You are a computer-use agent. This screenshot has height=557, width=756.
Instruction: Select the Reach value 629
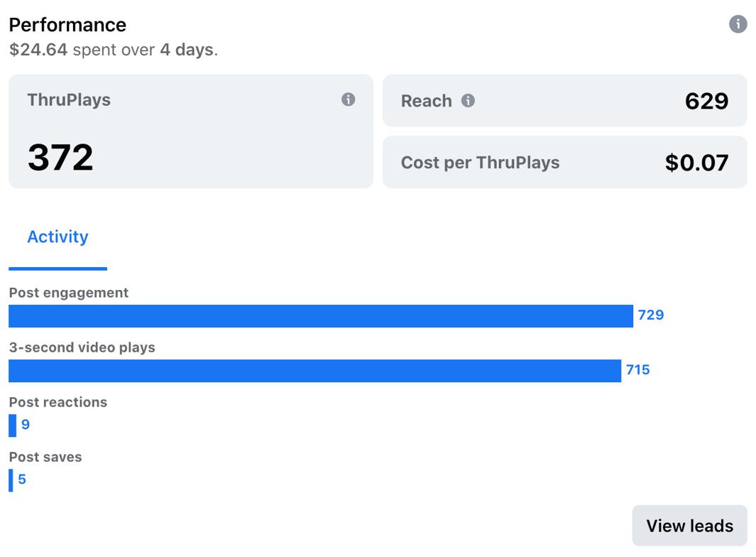tap(706, 101)
